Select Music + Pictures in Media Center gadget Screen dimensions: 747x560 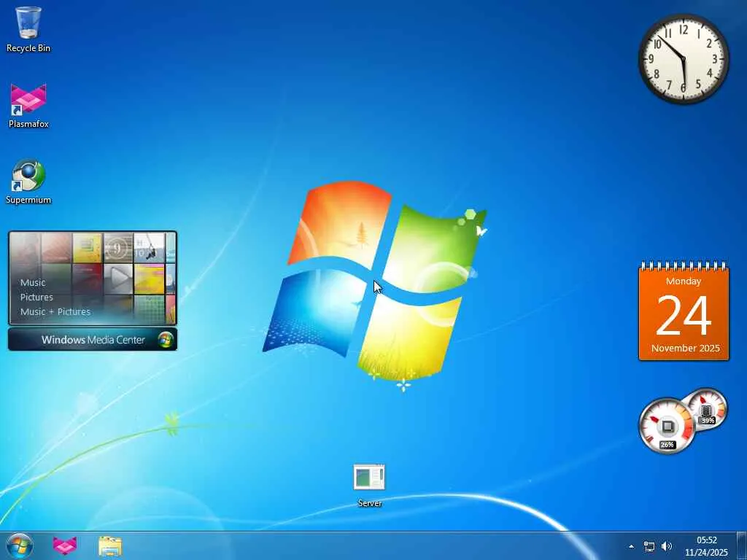[55, 312]
